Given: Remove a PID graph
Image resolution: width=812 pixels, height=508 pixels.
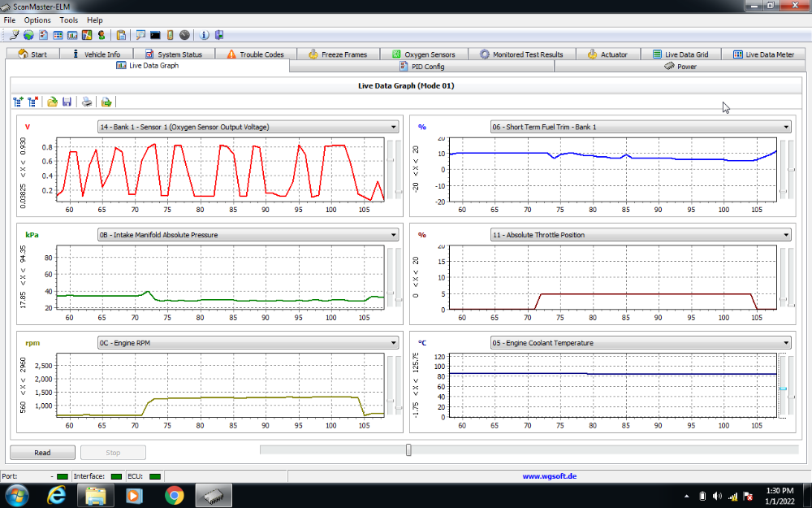Looking at the screenshot, I should coord(33,102).
